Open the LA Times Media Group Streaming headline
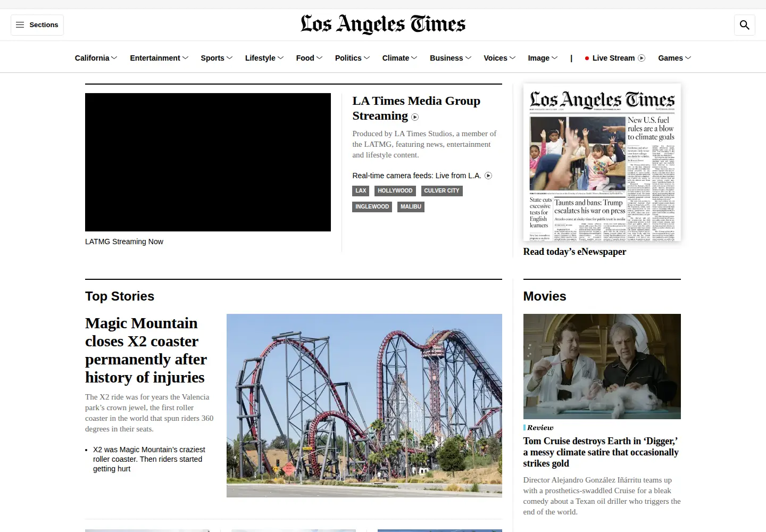Screen dimensions: 766x532 (x=416, y=109)
